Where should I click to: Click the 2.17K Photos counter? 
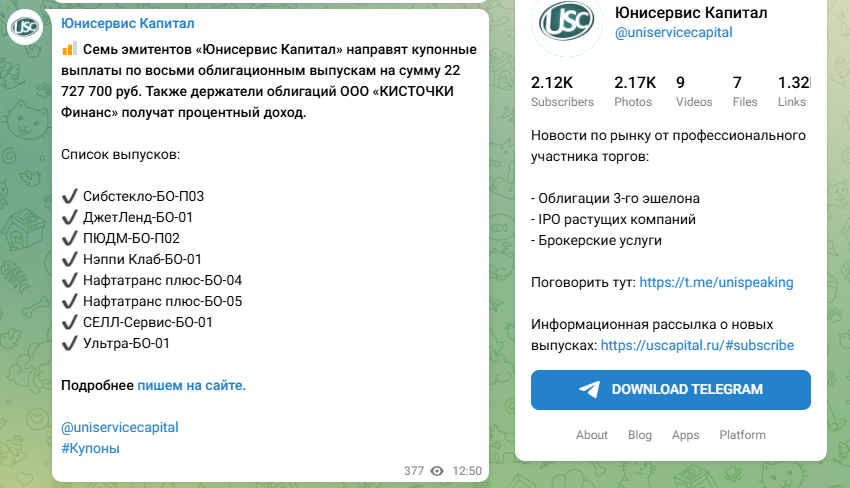click(635, 91)
